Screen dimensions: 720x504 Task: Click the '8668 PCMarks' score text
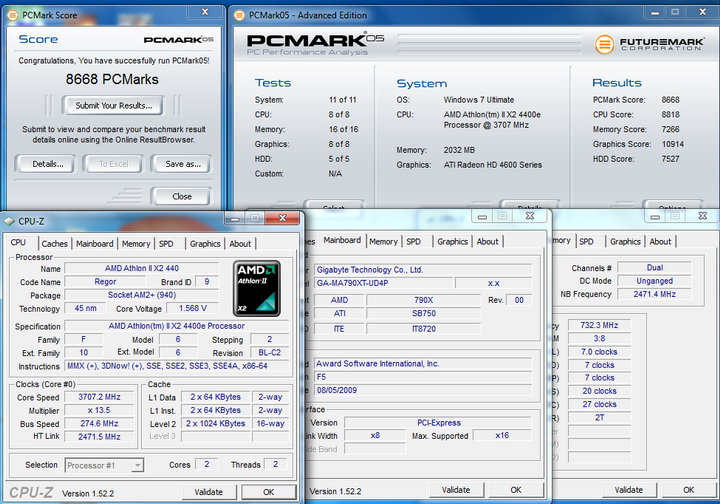112,79
